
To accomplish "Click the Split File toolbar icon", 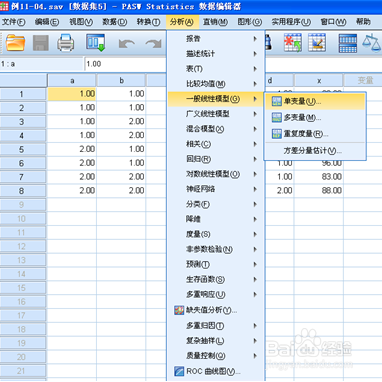I will click(348, 43).
